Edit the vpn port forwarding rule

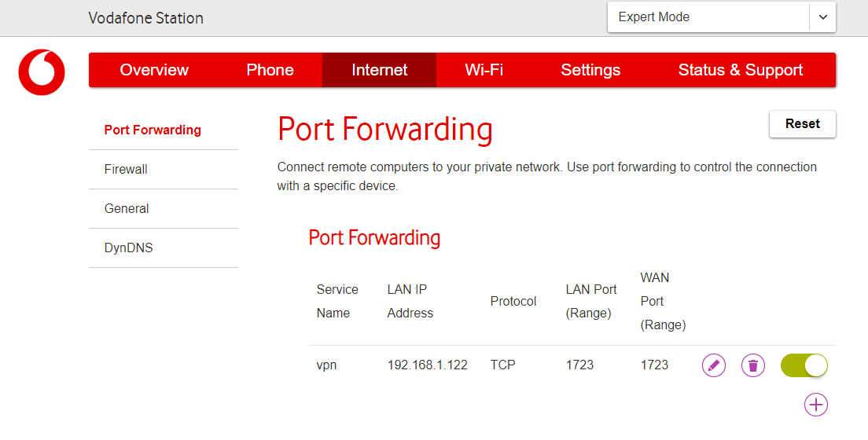coord(713,365)
